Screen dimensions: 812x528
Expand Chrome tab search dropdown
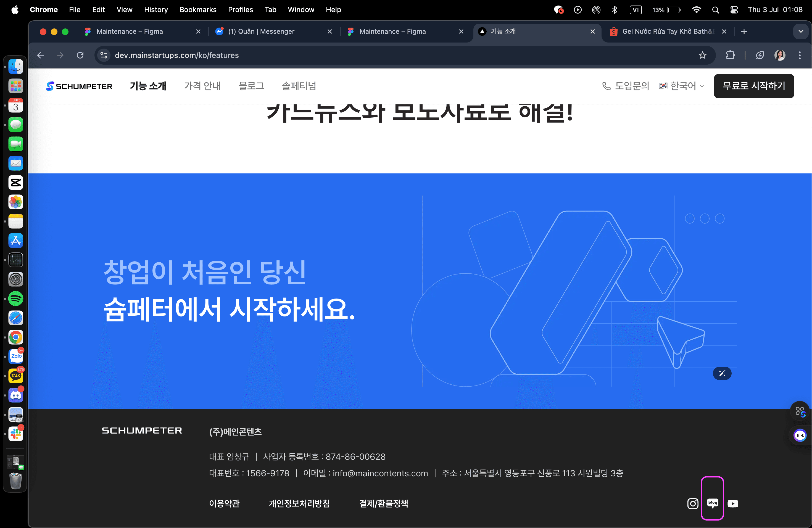pos(801,31)
